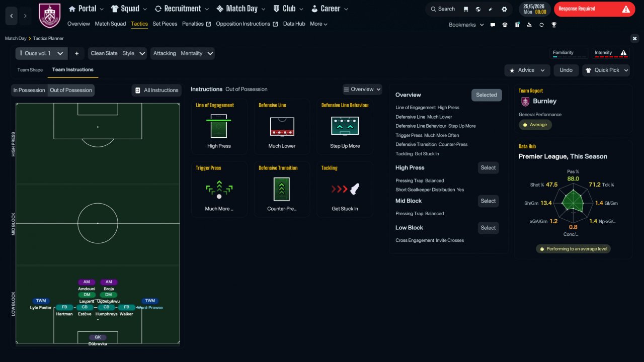Click the Match Day breadcrumb link
Screen dimensions: 644x362
[16, 38]
